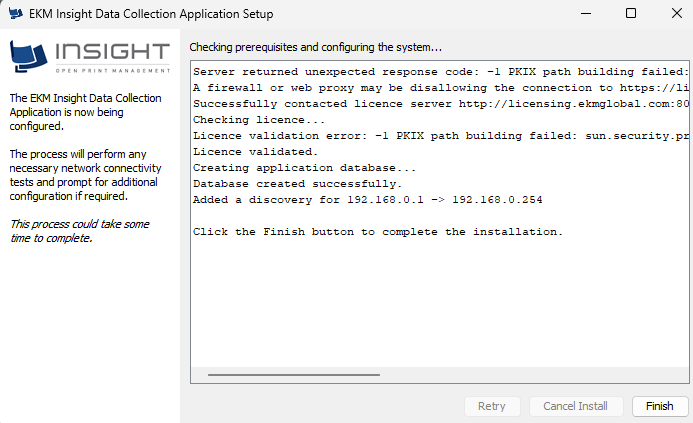Maximize the Setup window
Image resolution: width=693 pixels, height=423 pixels.
point(631,14)
